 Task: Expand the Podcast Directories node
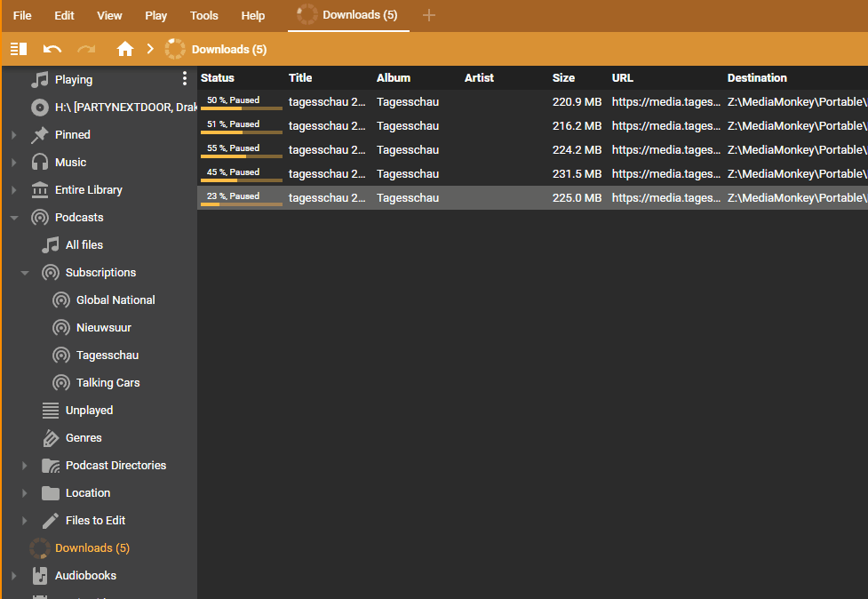click(25, 466)
